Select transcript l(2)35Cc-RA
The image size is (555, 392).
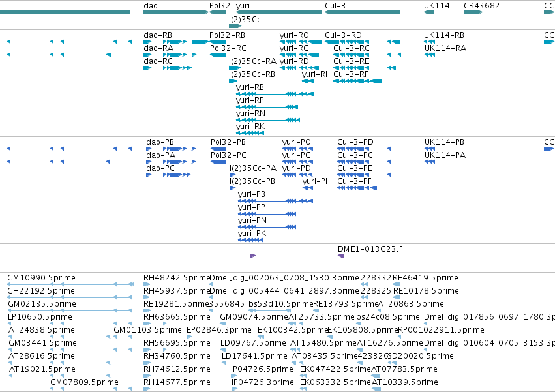click(x=252, y=61)
